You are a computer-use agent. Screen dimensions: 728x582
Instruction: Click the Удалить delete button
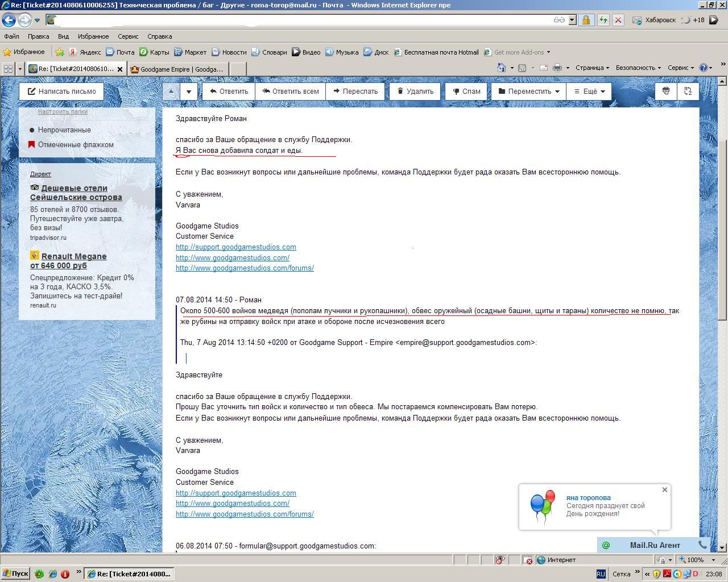tap(415, 91)
